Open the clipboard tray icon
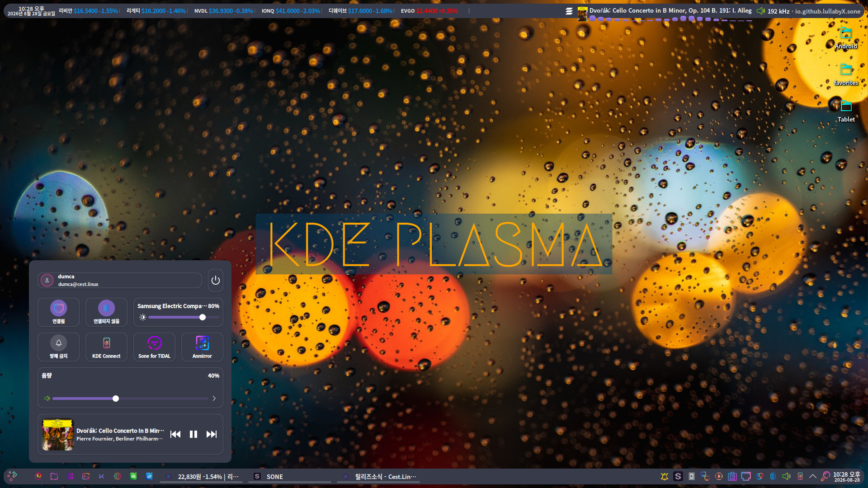Screen dimensions: 868x488 (x=732, y=476)
